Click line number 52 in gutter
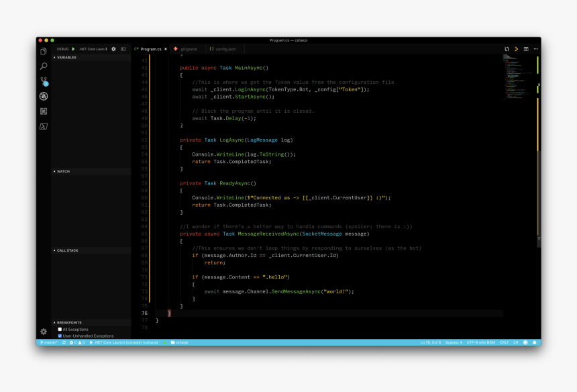 coord(145,140)
